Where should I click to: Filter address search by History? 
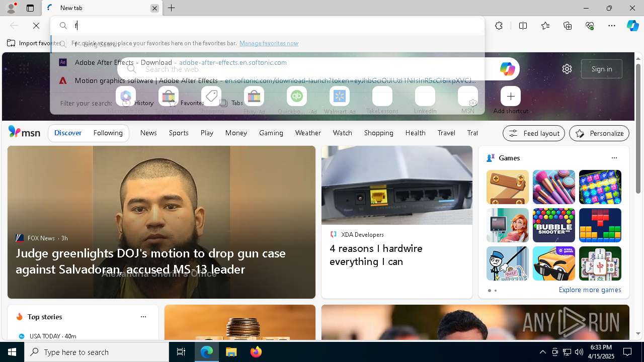tap(138, 103)
